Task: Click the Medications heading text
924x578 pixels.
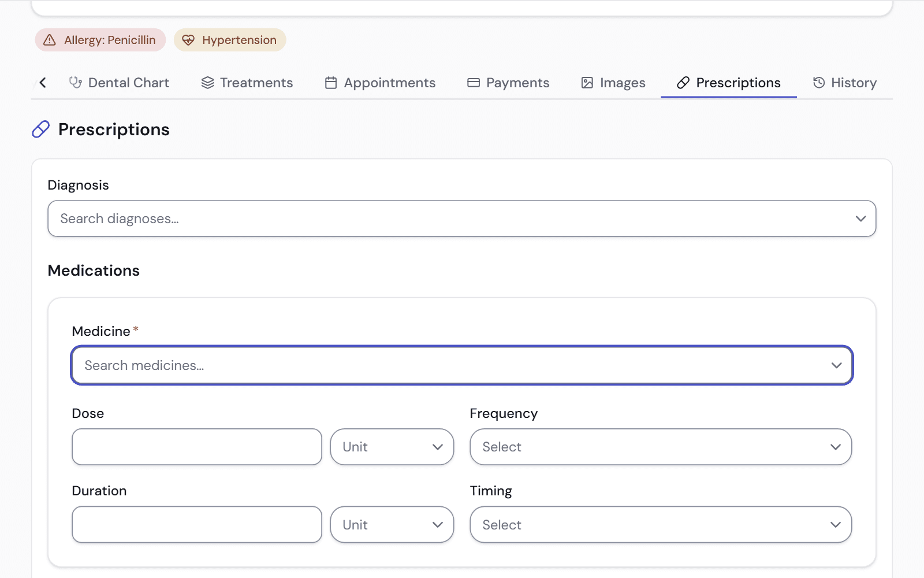Action: (94, 271)
